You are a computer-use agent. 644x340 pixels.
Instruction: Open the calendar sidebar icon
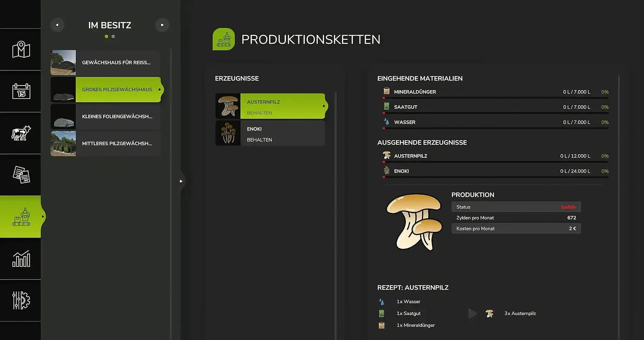point(21,91)
